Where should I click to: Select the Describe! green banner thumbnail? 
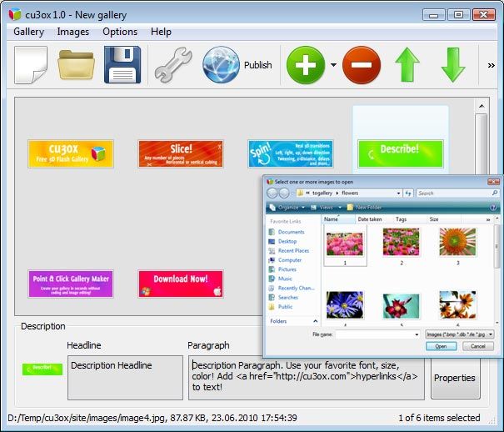point(401,153)
